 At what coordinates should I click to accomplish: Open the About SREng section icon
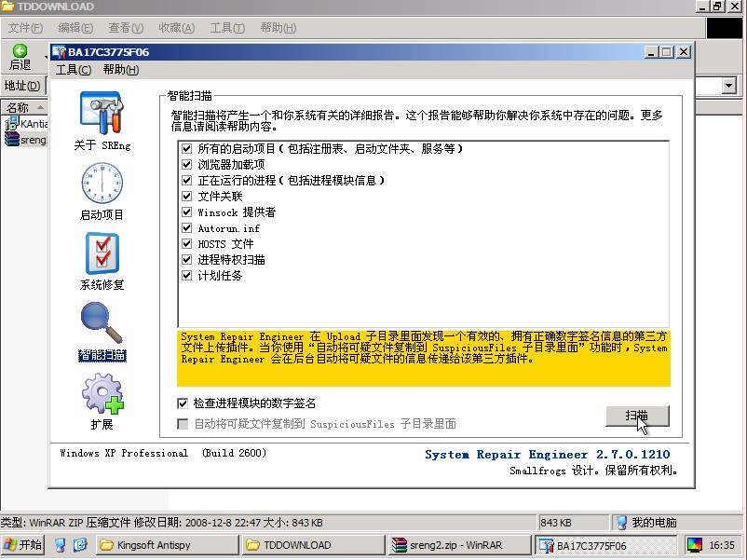point(102,113)
